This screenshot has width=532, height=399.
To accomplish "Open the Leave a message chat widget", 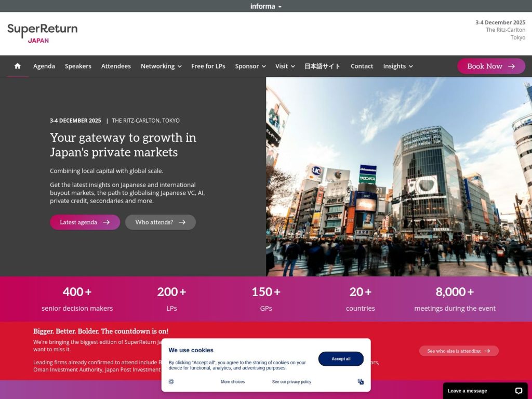I will tap(467, 390).
